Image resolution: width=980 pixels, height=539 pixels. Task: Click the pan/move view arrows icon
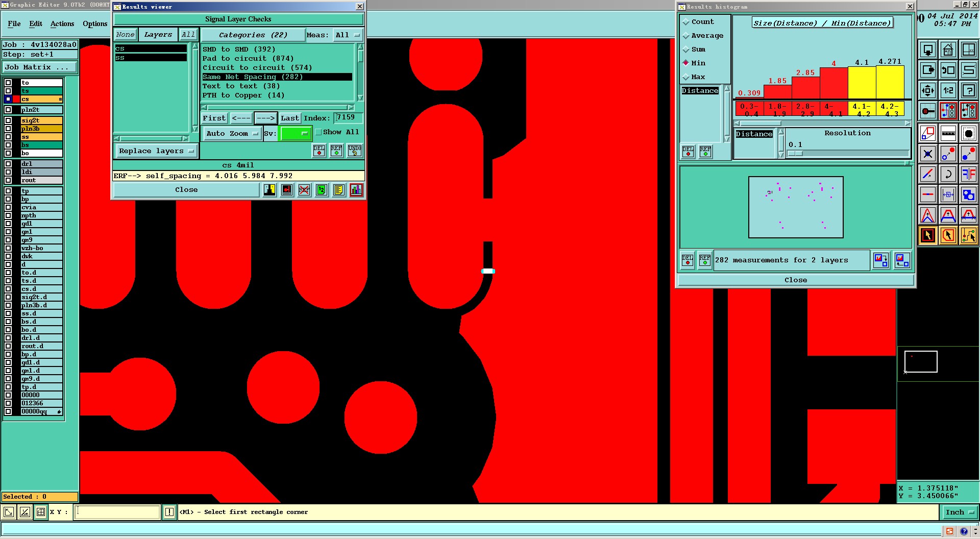(x=927, y=90)
